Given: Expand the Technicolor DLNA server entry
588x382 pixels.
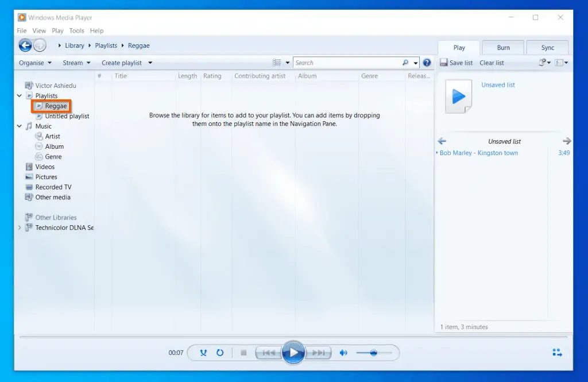Looking at the screenshot, I should click(x=19, y=227).
